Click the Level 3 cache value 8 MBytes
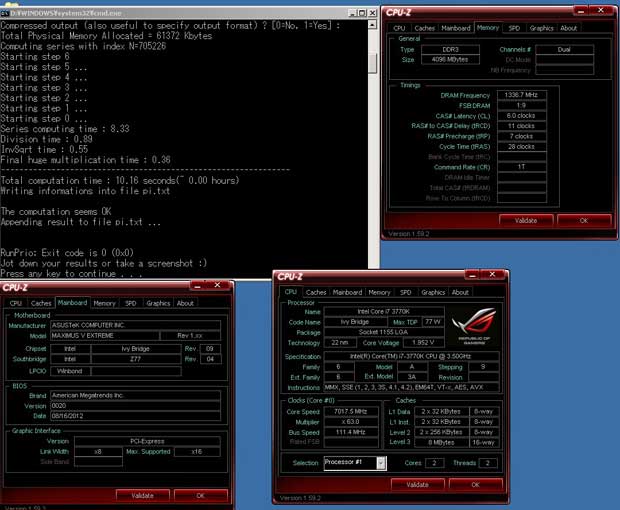Screen dimensions: 620x510 pyautogui.click(x=441, y=442)
